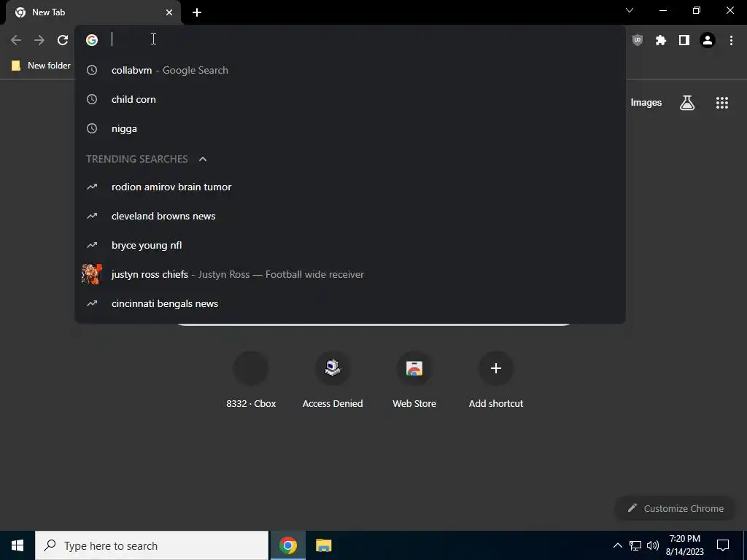
Task: Click the Chrome taskbar icon
Action: coord(287,545)
